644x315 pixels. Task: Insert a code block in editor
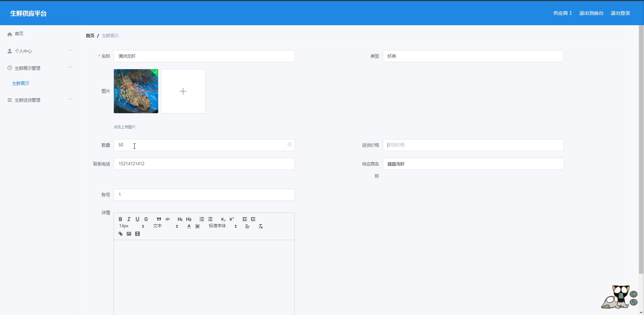(x=168, y=219)
